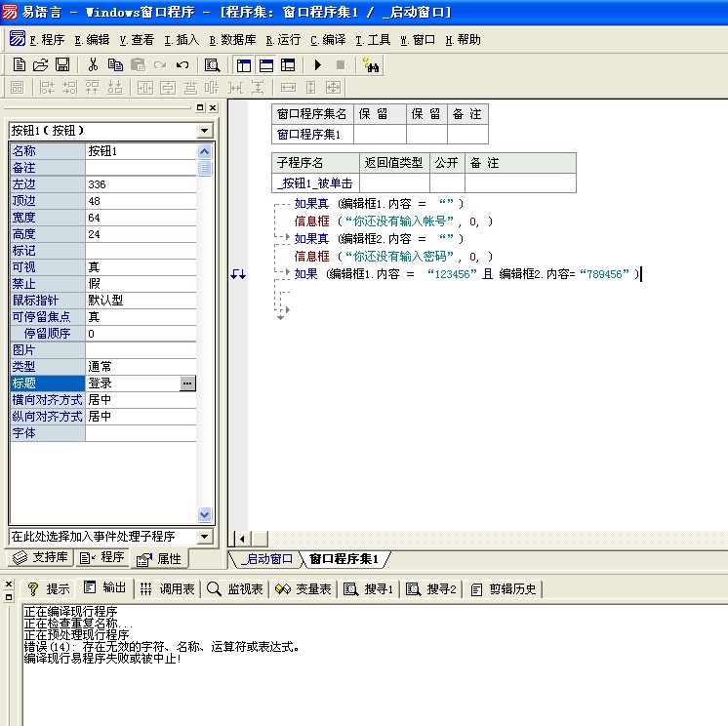
Task: Click the same-size both dimensions icon
Action: [333, 87]
